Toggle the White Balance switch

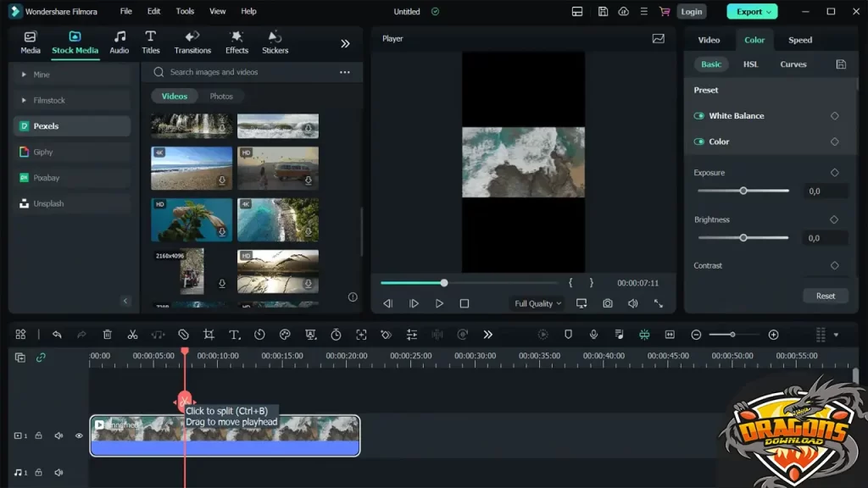698,115
